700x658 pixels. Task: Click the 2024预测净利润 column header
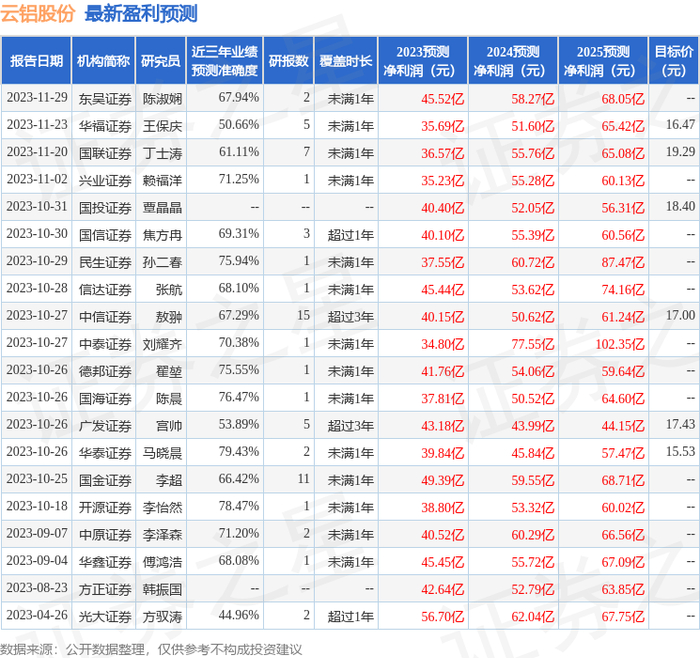coord(513,61)
